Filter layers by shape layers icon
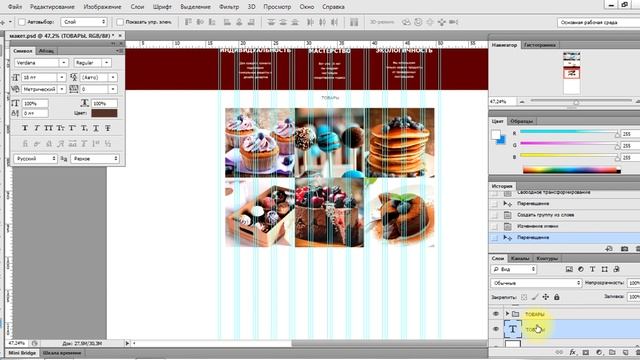The image size is (640, 360). (604, 269)
